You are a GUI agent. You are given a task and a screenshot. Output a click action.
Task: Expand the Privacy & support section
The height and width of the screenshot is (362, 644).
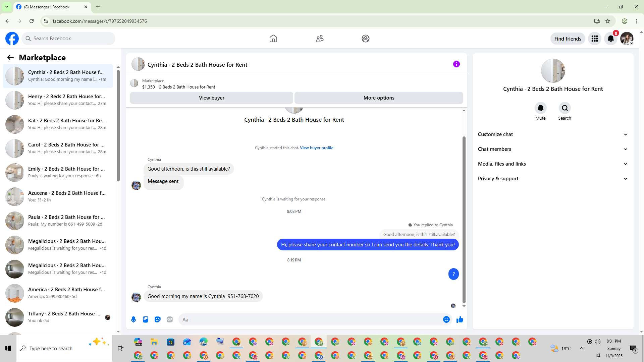[x=553, y=179]
